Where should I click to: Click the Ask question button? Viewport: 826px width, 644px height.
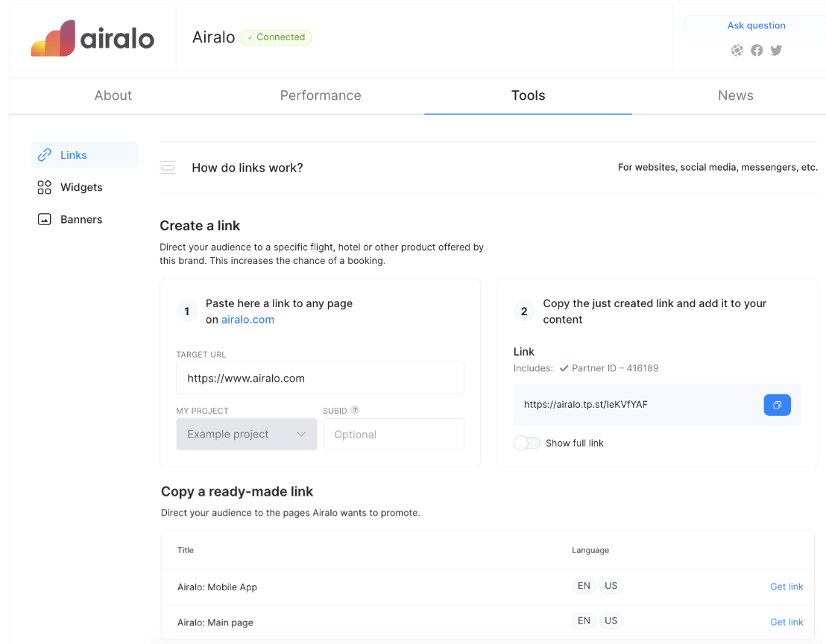[756, 25]
